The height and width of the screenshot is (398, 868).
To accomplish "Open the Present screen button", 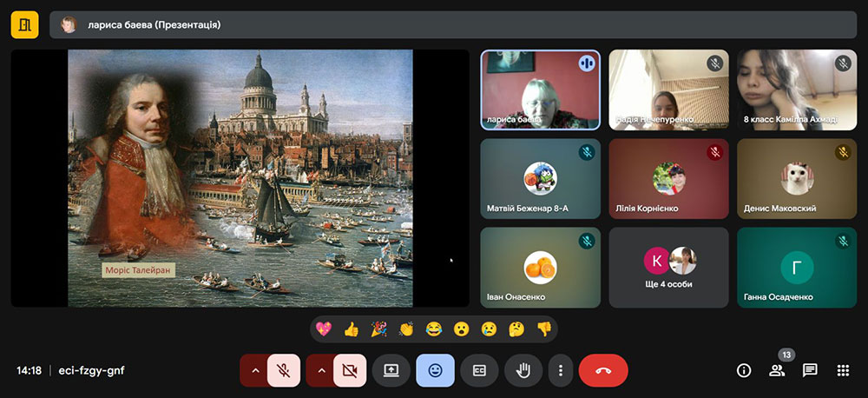I will click(391, 370).
